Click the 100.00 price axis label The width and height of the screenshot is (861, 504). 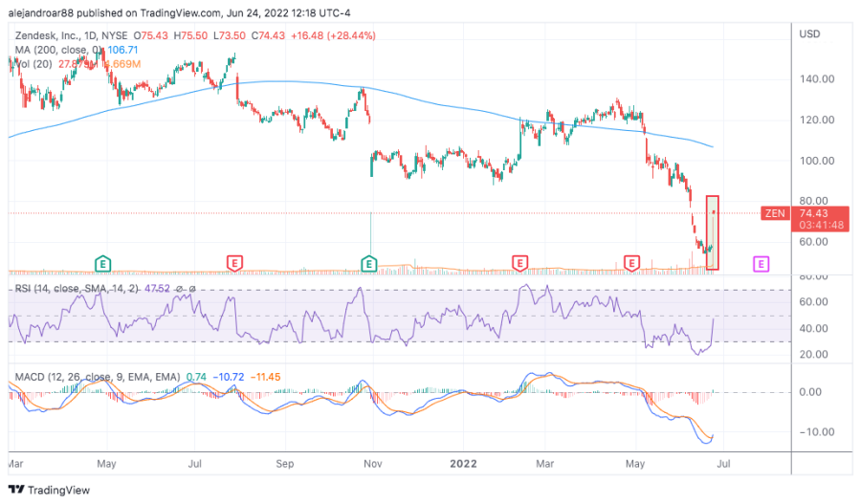[817, 161]
